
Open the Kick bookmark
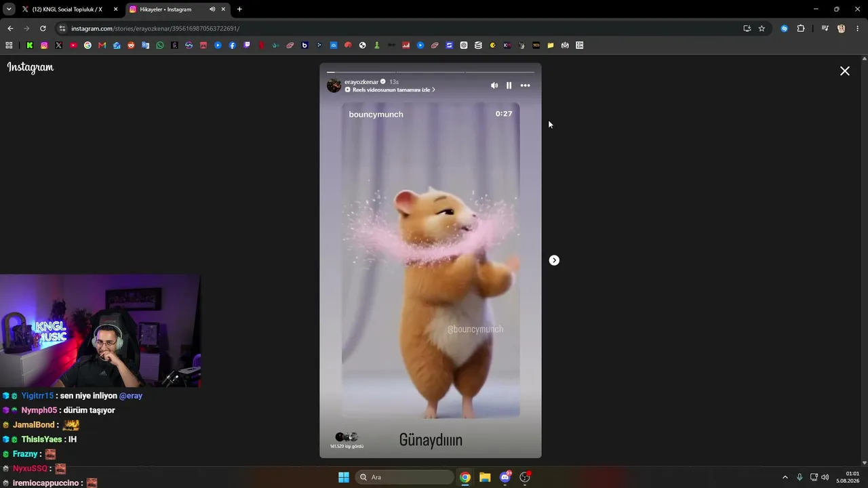30,45
